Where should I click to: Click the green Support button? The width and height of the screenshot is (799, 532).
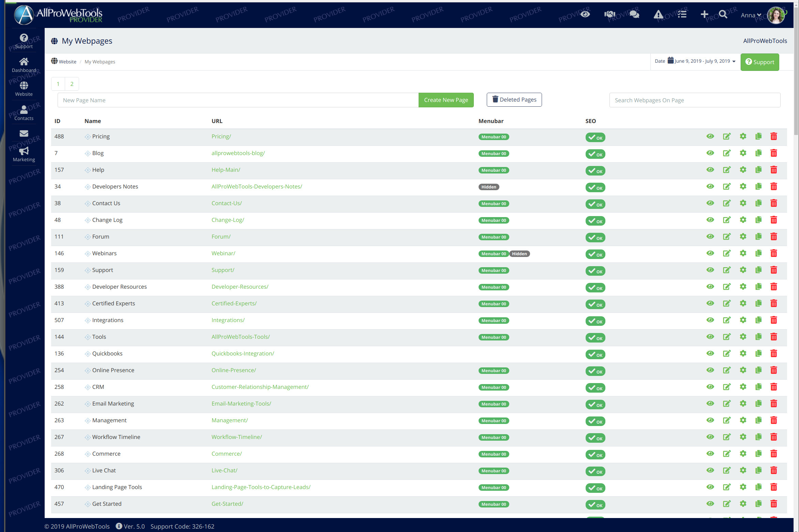tap(759, 62)
